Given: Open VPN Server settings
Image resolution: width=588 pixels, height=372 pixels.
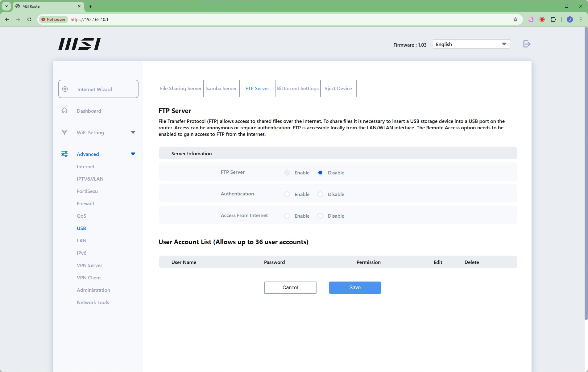Looking at the screenshot, I should click(89, 265).
